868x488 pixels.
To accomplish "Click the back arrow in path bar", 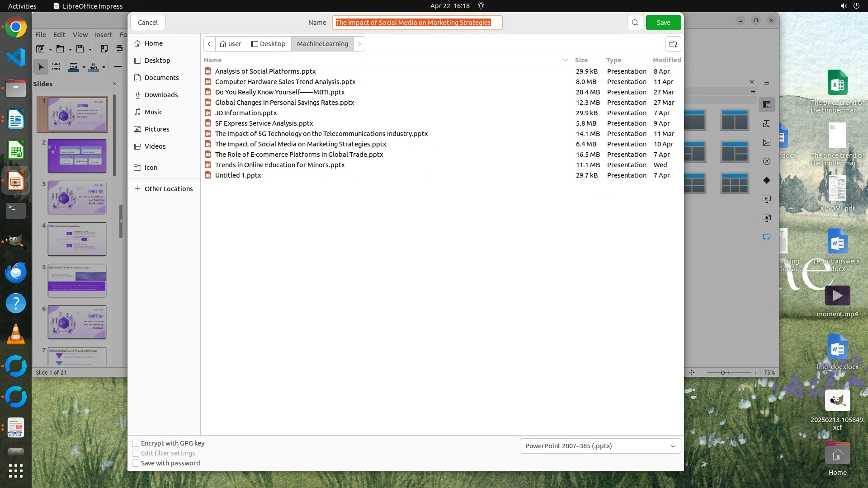I will [x=209, y=44].
